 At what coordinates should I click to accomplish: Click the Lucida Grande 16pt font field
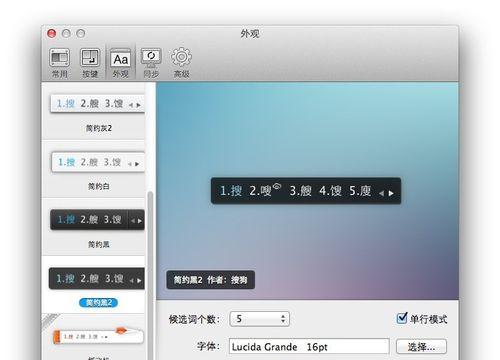tap(309, 347)
